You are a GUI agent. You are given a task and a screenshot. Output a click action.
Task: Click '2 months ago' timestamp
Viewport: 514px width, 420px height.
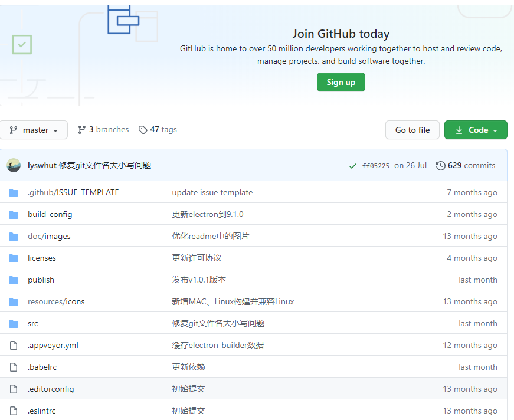click(x=472, y=214)
